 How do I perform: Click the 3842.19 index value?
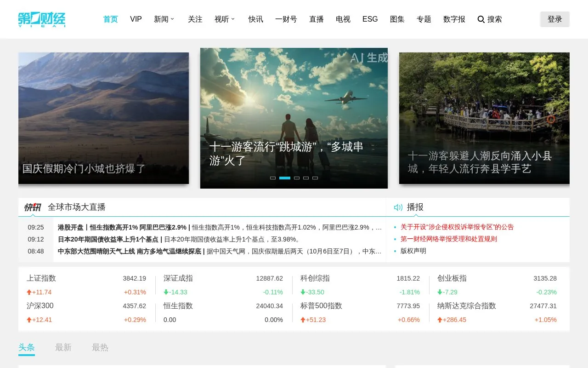134,278
